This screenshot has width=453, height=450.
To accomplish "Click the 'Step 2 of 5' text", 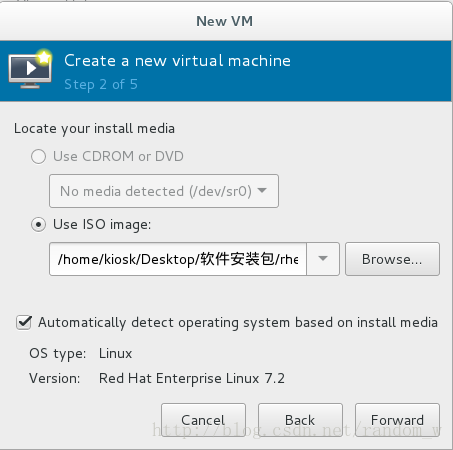I will pos(101,85).
